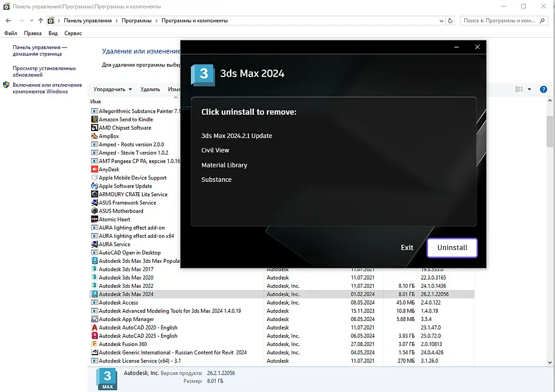
Task: Open the Правка menu
Action: 32,33
